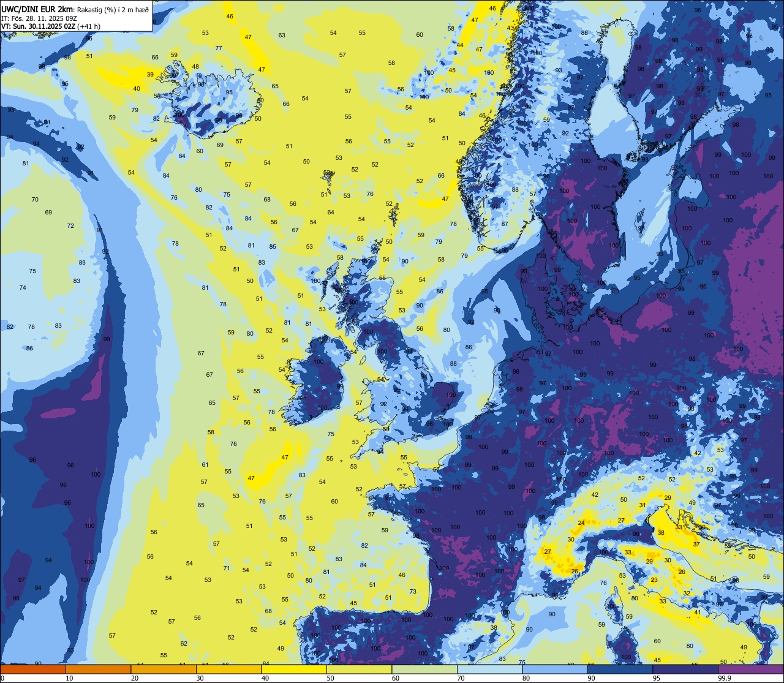Screen dimensions: 784x683
Task: Select the 60–70 pale green legend segment
Action: click(424, 669)
